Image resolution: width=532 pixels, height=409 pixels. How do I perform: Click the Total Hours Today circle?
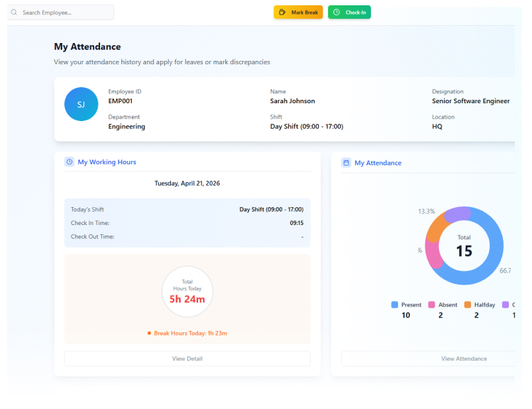coord(187,292)
